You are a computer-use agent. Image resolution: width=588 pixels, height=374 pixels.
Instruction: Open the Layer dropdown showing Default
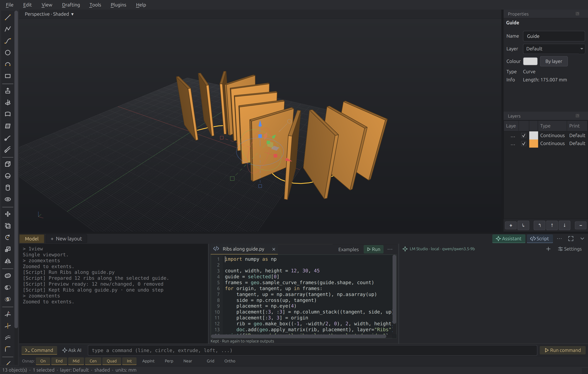tap(554, 49)
